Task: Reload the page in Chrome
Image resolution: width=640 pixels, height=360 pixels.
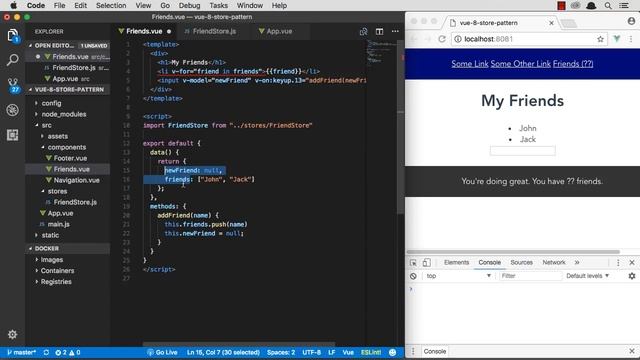Action: pos(442,39)
